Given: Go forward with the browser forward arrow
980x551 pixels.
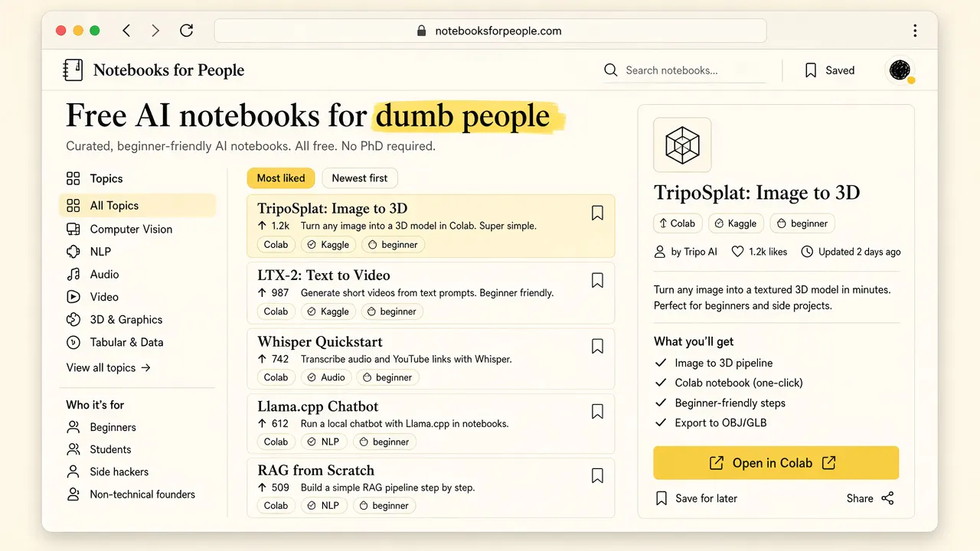Looking at the screenshot, I should pyautogui.click(x=155, y=31).
